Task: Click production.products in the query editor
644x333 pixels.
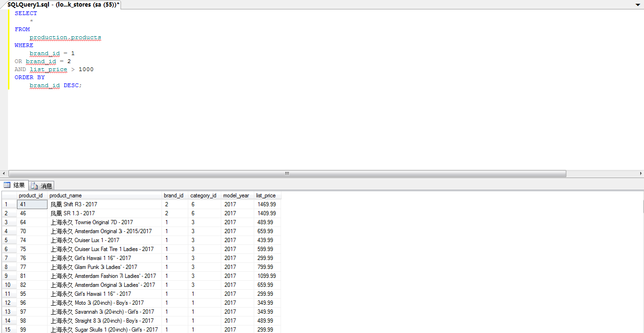Action: pos(65,37)
